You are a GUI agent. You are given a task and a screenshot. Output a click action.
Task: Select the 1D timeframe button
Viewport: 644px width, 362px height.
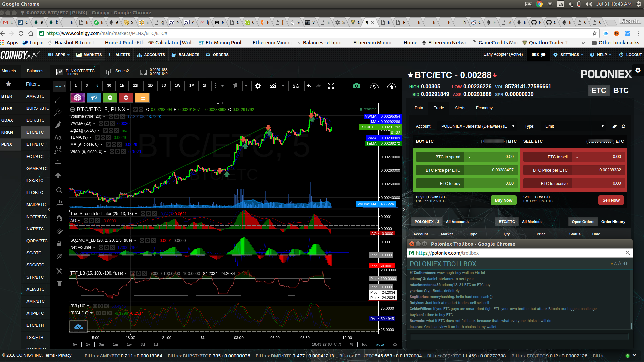pos(150,86)
